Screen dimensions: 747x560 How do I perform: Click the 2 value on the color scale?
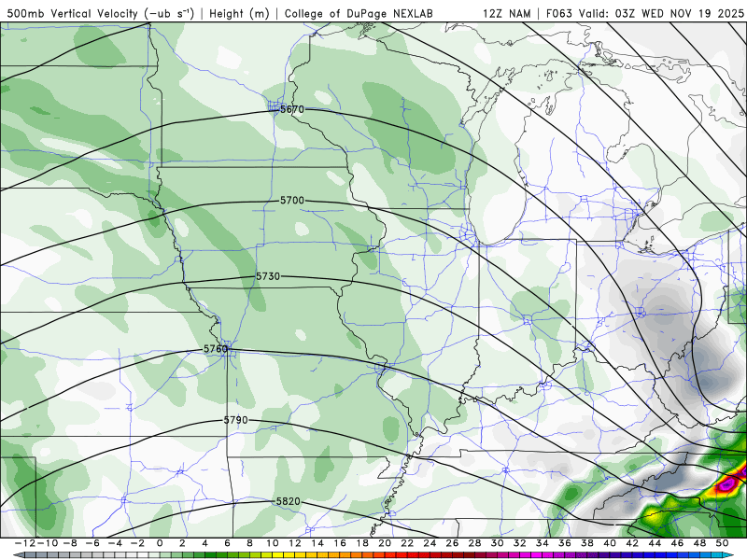[182, 543]
